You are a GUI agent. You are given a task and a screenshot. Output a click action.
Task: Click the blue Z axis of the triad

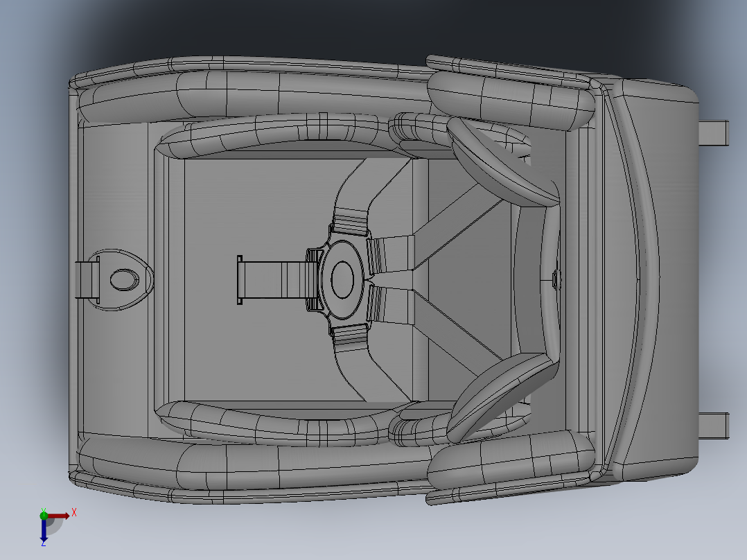[x=44, y=530]
